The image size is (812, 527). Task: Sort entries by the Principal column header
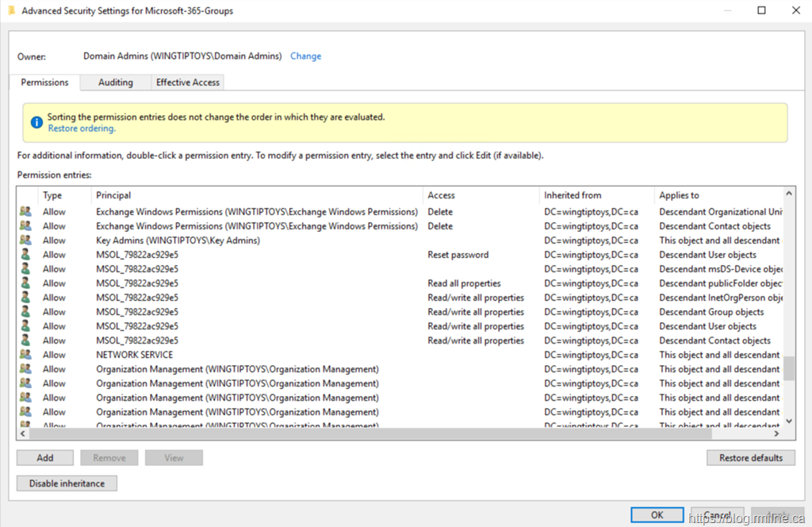click(x=113, y=195)
